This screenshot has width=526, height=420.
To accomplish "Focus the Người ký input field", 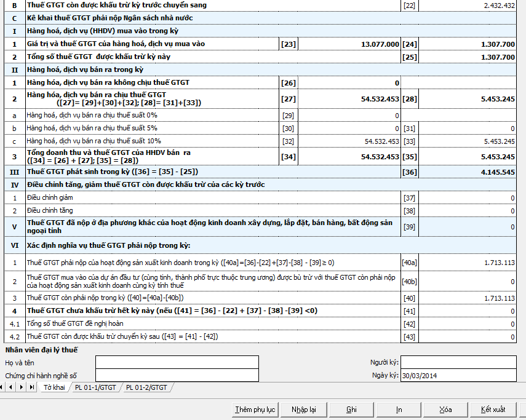I will coord(458,362).
